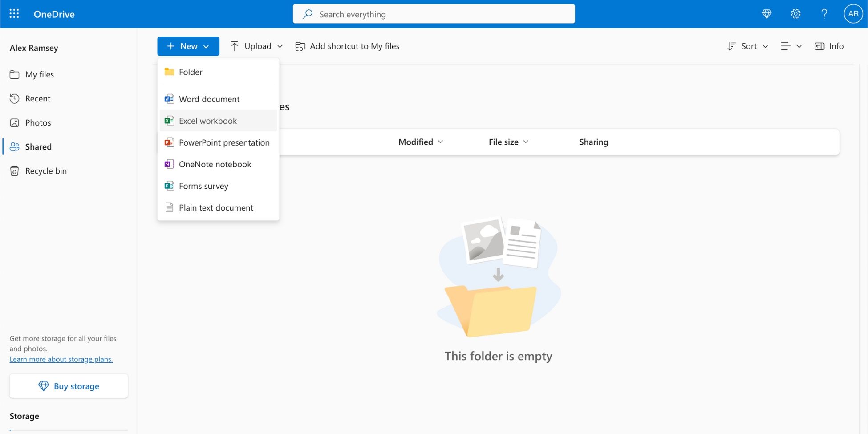Select PowerPoint presentation from New menu
Image resolution: width=868 pixels, height=434 pixels.
click(224, 142)
